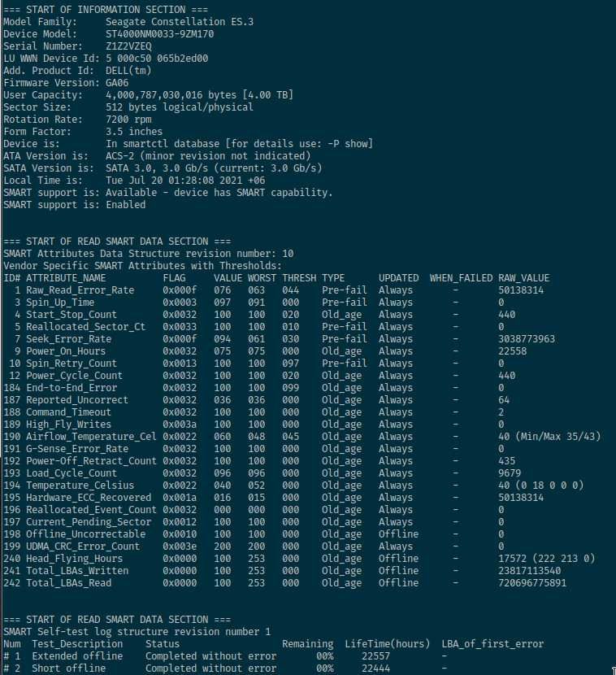Click the Airflow_Temperature_Cel raw value text
616x675 pixels.
point(549,437)
